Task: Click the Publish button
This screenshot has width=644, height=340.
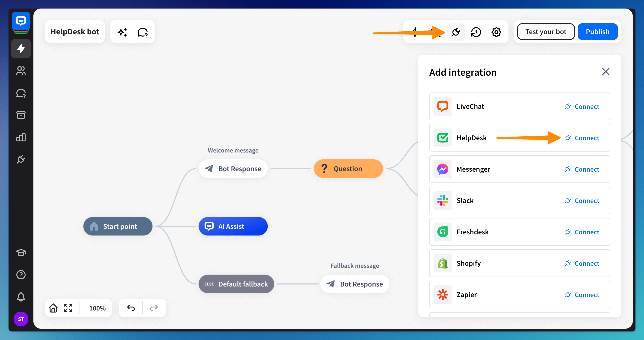Action: pyautogui.click(x=597, y=32)
